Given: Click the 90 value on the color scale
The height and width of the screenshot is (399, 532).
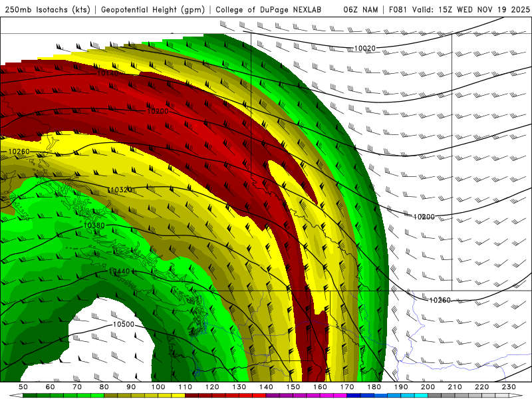Looking at the screenshot, I should tap(131, 387).
